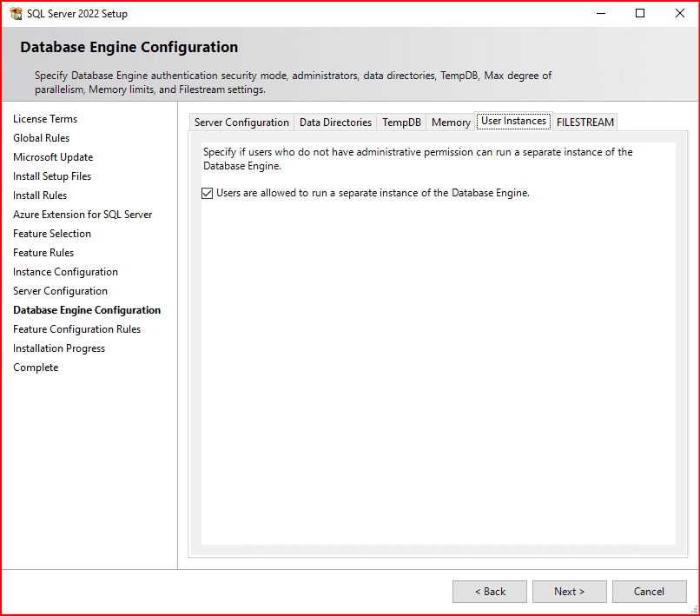Uncheck users allowed to run separate instance
Screen dimensions: 700x616
click(208, 194)
